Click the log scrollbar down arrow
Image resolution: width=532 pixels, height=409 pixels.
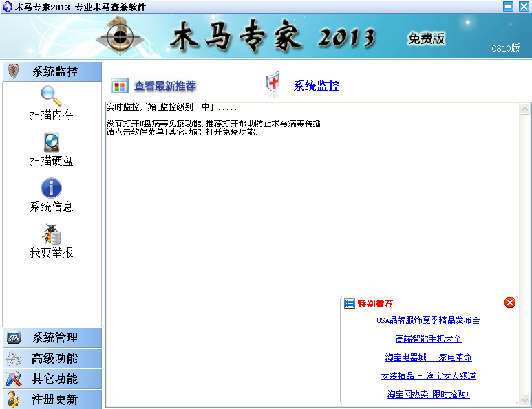coord(525,400)
